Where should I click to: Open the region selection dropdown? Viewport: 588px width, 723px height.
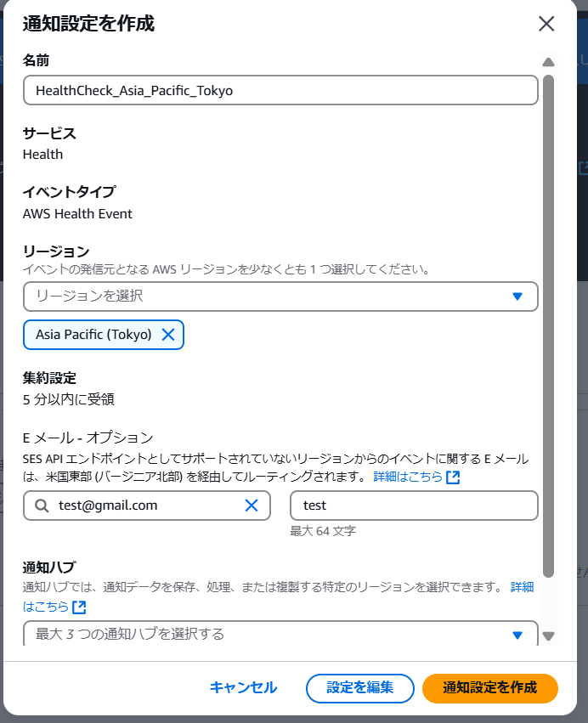[280, 296]
